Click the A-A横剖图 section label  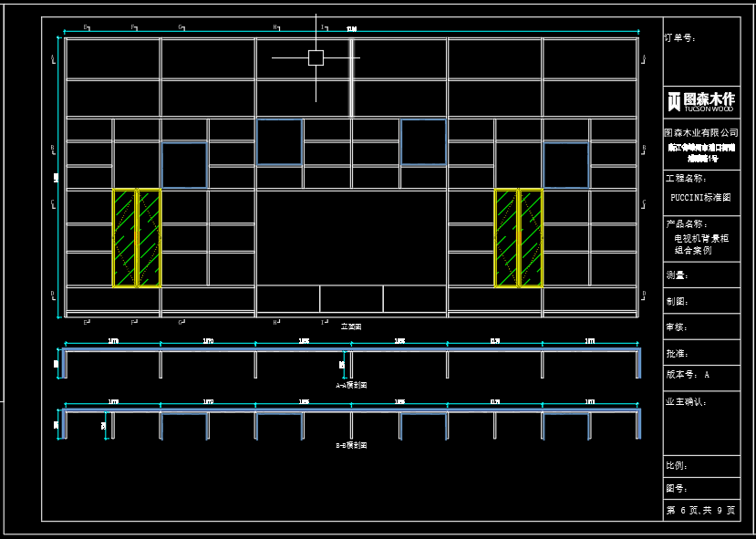(x=351, y=386)
